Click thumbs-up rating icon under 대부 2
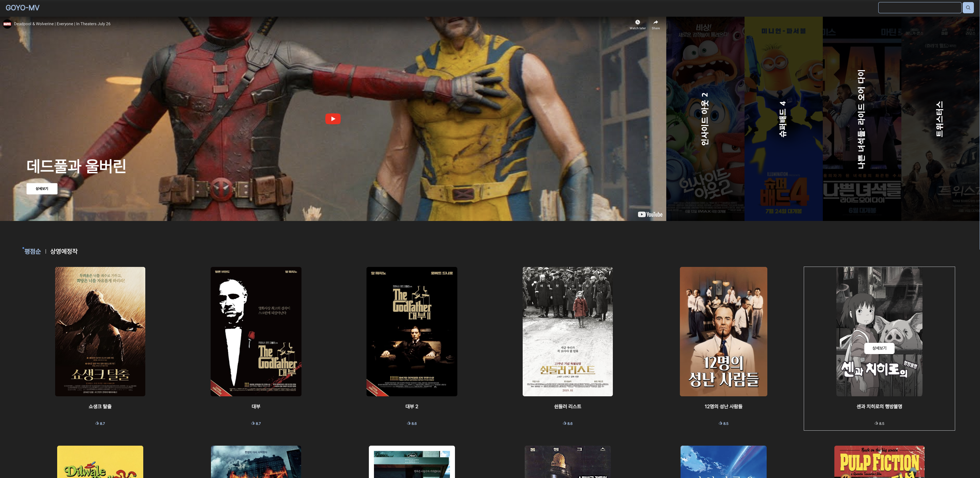 tap(409, 423)
